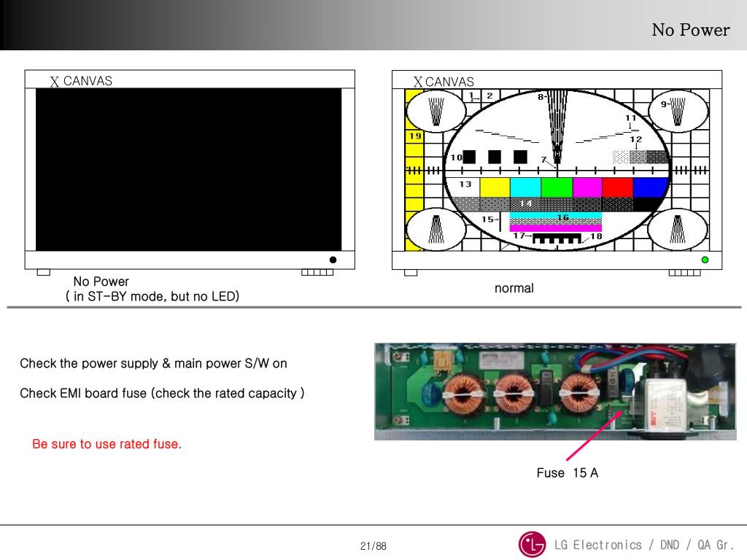
Task: Click the LG logo in the footer
Action: click(532, 544)
